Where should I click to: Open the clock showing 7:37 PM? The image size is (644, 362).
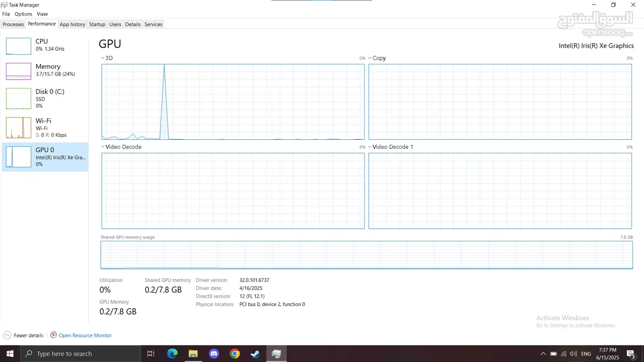[x=607, y=353]
